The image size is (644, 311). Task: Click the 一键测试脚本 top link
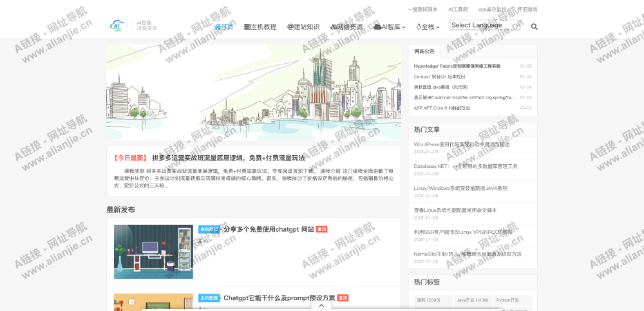point(422,10)
